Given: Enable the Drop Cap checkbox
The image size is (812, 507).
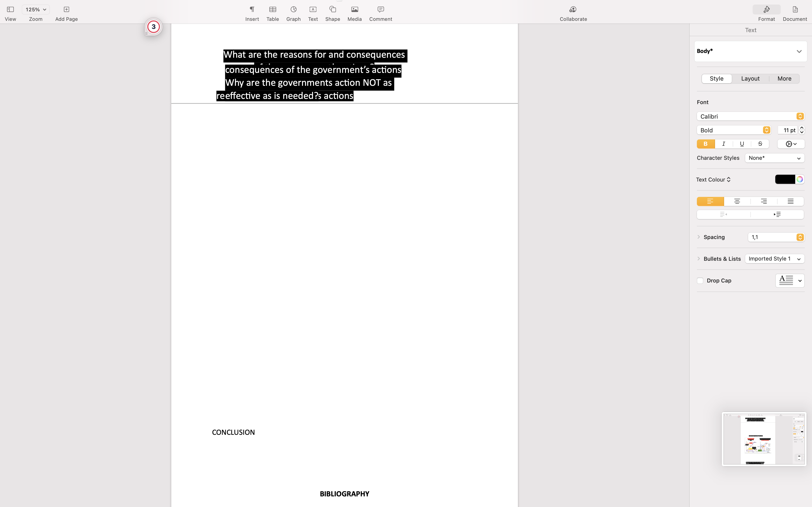Looking at the screenshot, I should coord(700,280).
